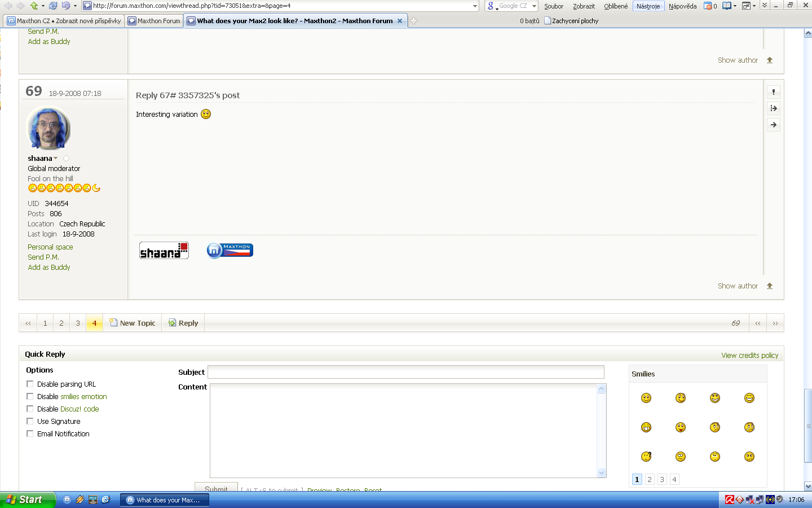
Task: Click the plain reply arrow icon on post 69
Action: [x=773, y=125]
